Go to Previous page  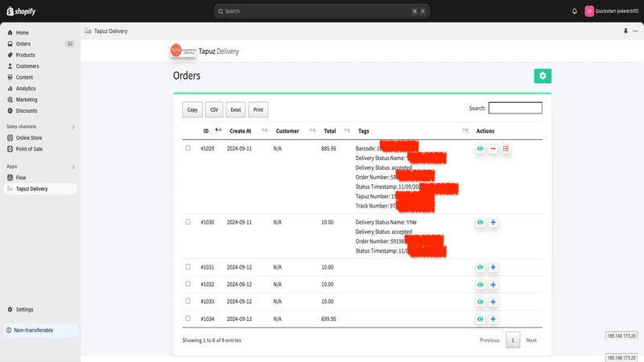click(489, 340)
